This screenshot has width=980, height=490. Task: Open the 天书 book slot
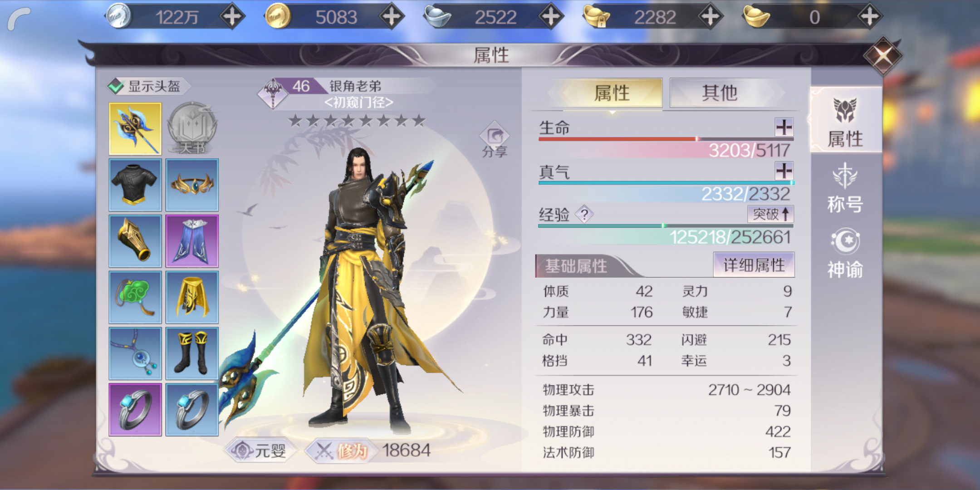point(192,129)
